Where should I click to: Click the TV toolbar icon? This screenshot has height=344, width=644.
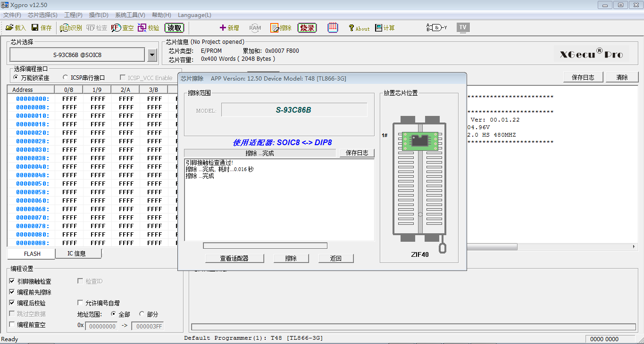(463, 27)
